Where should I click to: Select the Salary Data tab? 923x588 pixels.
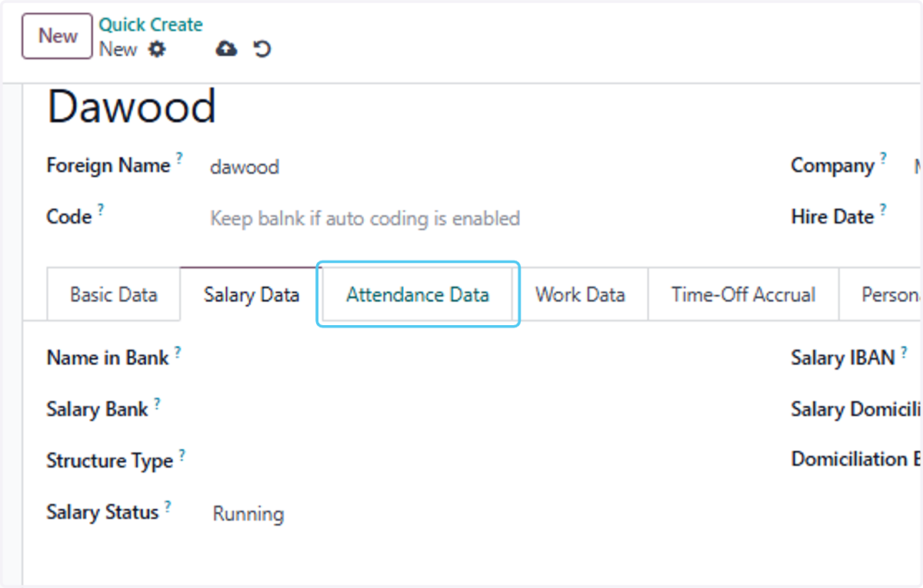click(x=252, y=294)
